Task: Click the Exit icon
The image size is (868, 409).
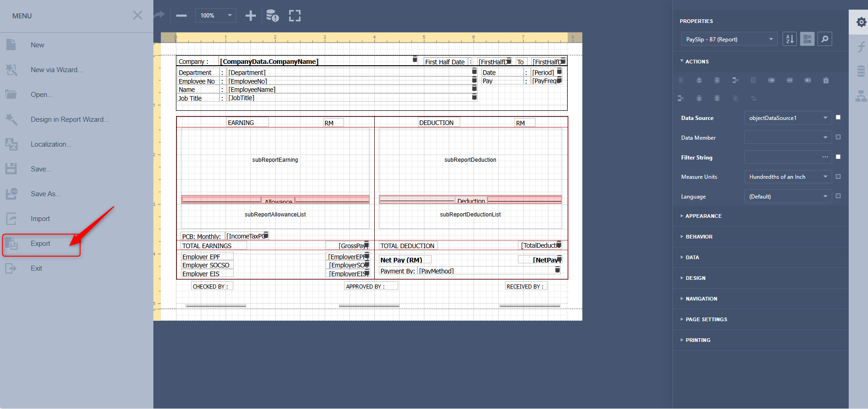Action: coord(11,268)
